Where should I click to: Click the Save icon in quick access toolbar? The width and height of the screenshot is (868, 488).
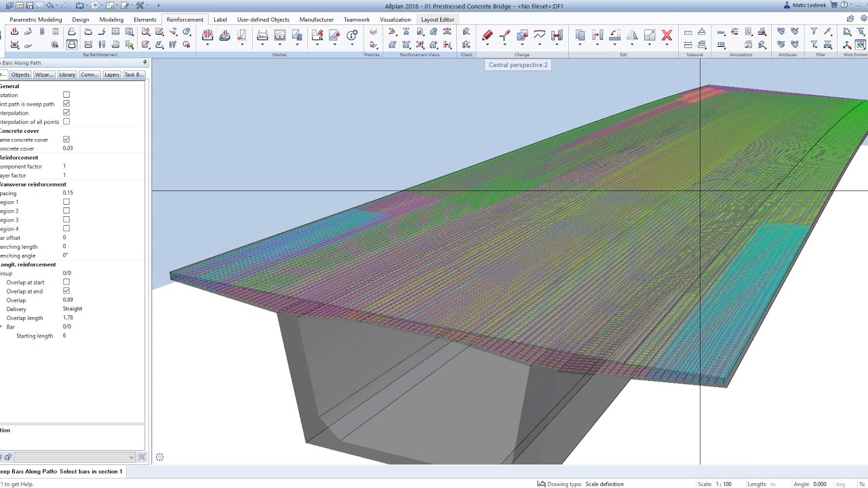(x=29, y=5)
